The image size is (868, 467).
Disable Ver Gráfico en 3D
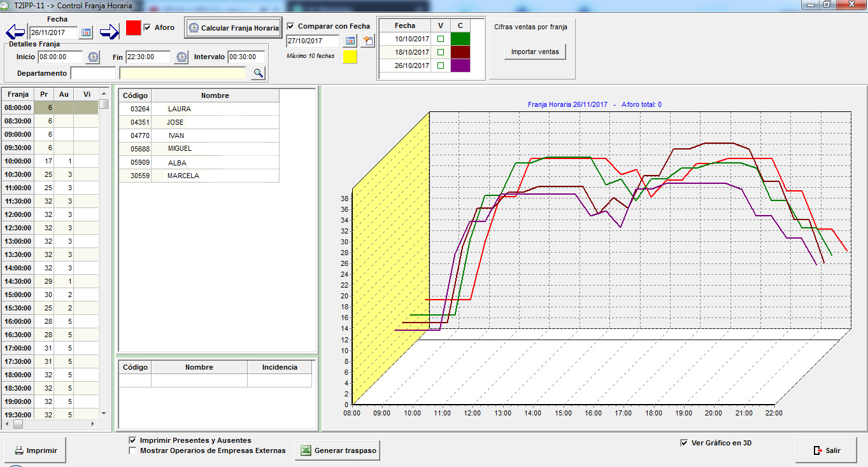tap(684, 443)
